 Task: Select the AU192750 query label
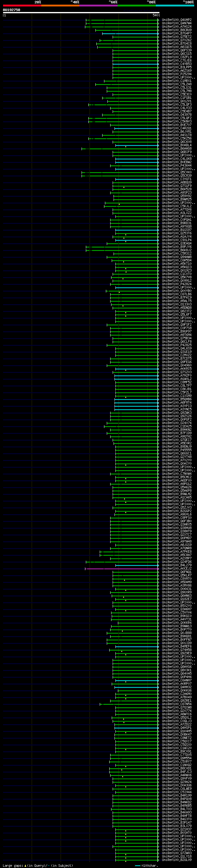click(x=11, y=10)
